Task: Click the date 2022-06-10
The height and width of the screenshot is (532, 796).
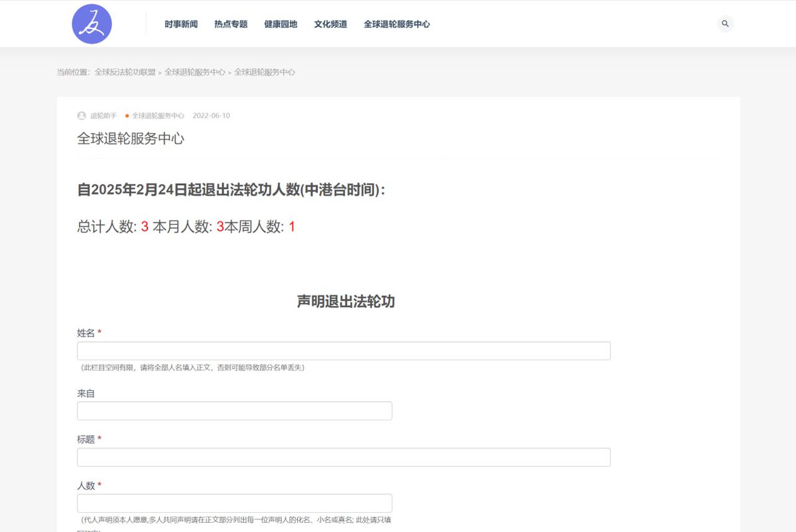Action: coord(211,115)
